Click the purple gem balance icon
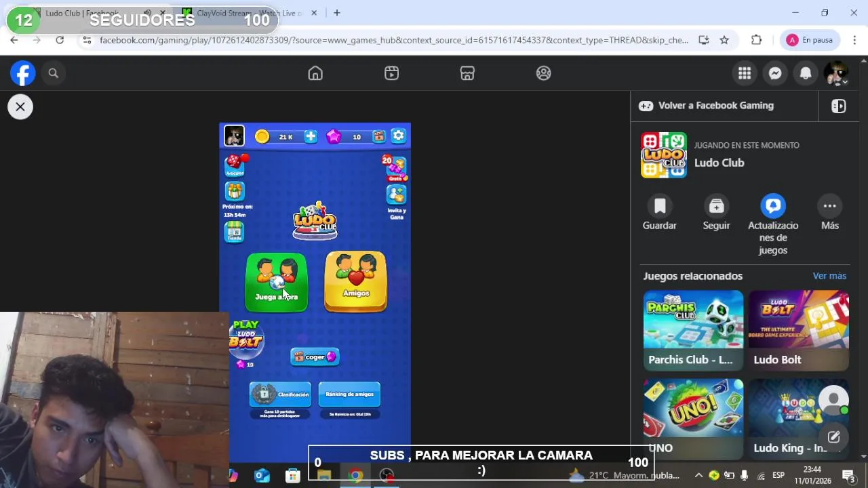 (x=334, y=136)
